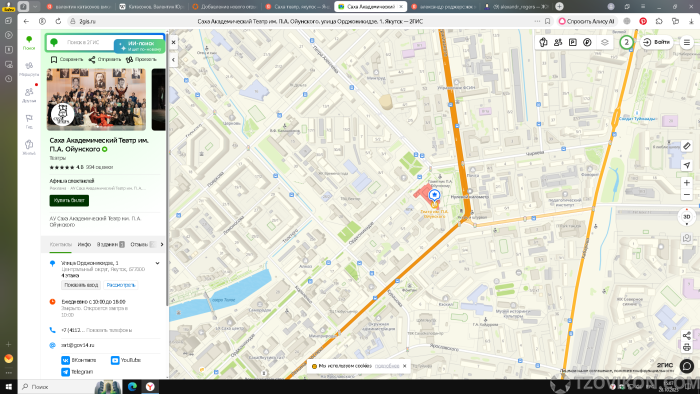The height and width of the screenshot is (394, 700).
Task: Open the support chat bubble
Action: tap(687, 366)
